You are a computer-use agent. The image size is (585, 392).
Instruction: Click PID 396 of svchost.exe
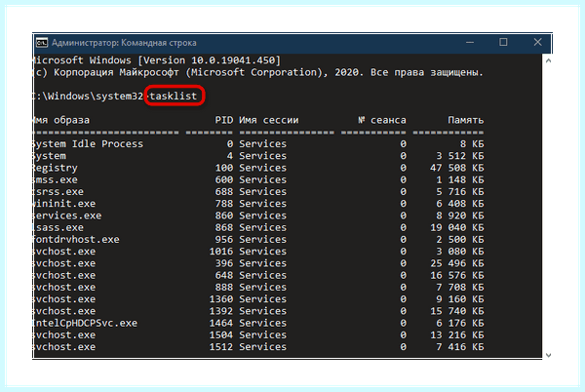pos(224,263)
